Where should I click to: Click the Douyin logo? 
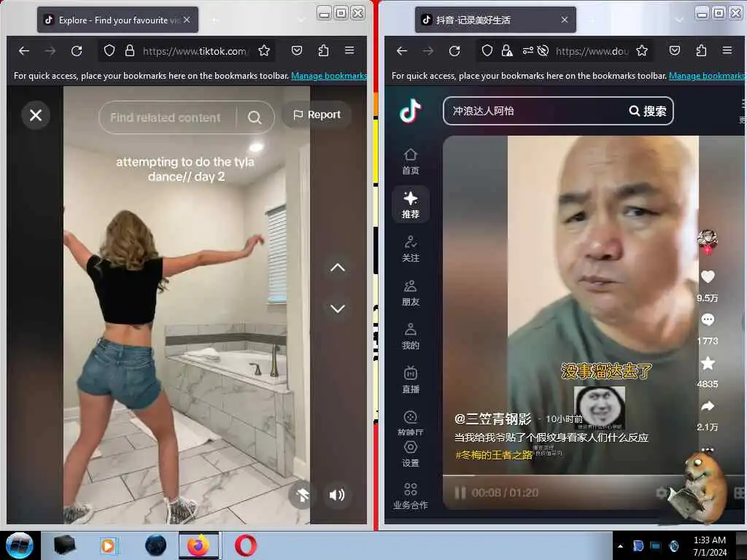pos(410,111)
